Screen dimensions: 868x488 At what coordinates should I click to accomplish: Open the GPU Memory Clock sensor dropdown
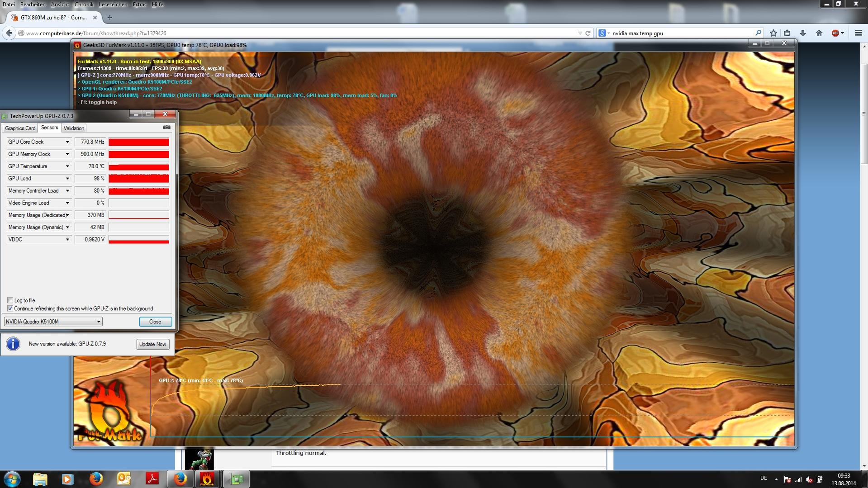click(x=67, y=154)
